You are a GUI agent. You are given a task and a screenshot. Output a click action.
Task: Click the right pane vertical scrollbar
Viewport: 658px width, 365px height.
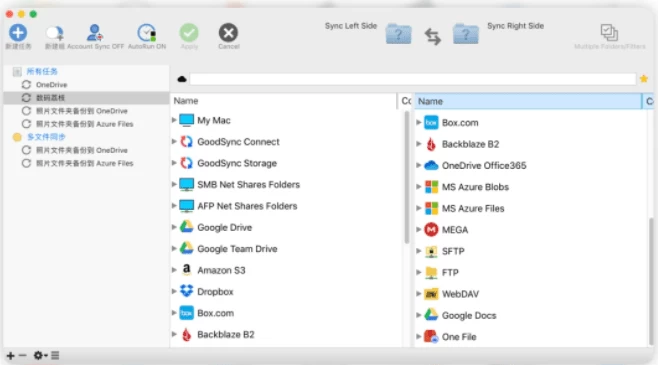[651, 281]
